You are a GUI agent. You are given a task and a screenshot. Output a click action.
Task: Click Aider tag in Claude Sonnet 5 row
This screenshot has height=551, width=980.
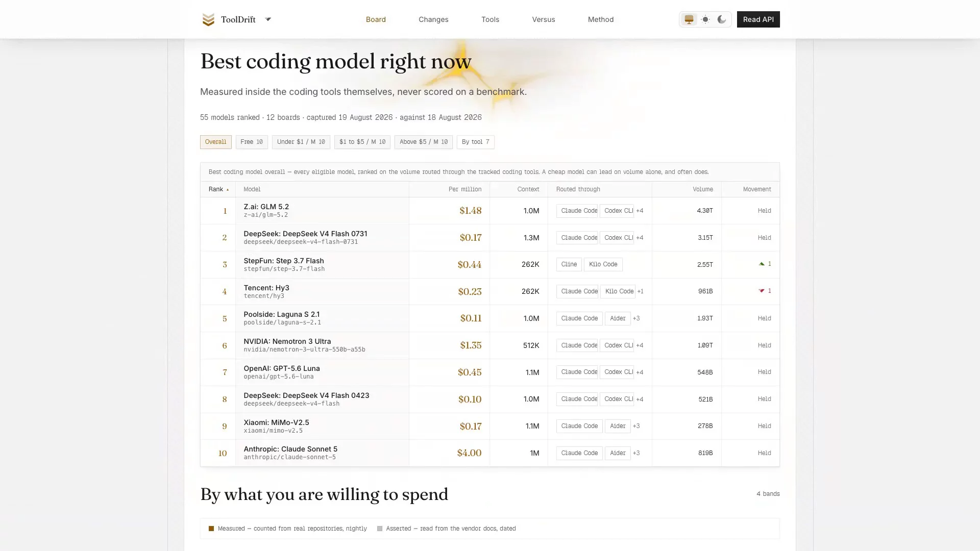point(618,453)
